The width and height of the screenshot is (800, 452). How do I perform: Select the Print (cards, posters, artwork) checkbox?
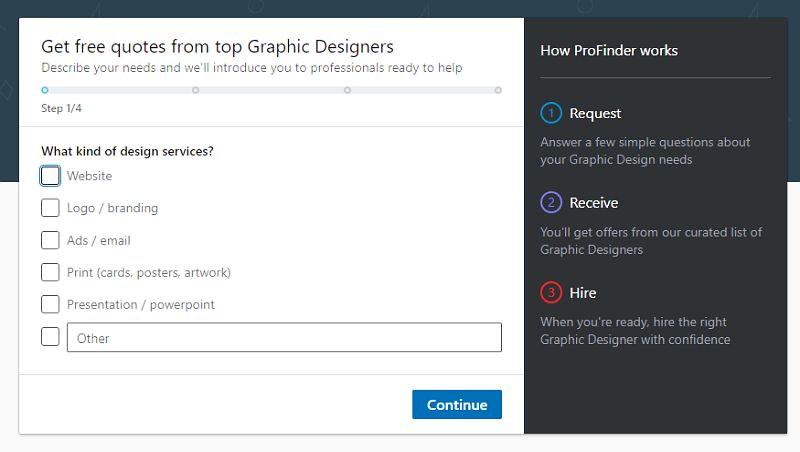click(x=50, y=272)
